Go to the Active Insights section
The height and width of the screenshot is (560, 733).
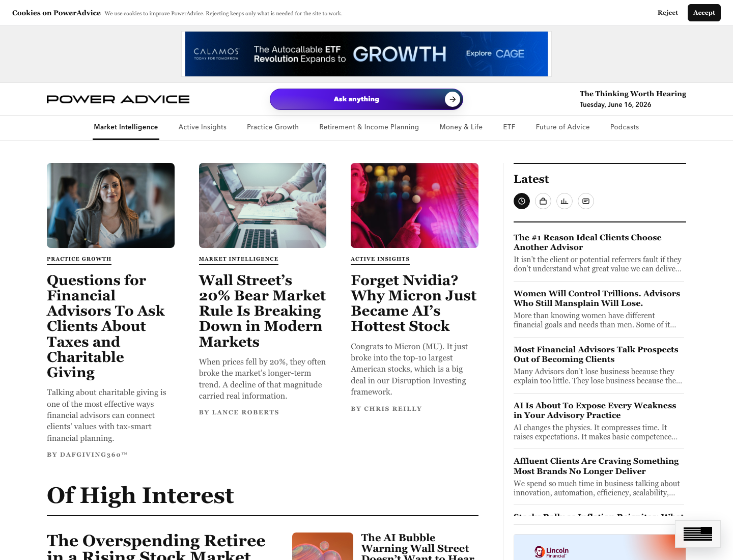point(203,127)
